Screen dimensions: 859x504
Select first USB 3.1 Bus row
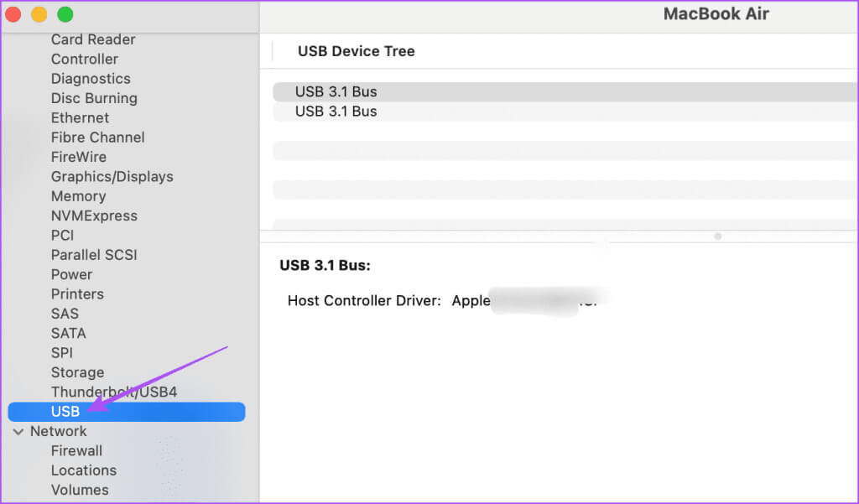tap(565, 92)
